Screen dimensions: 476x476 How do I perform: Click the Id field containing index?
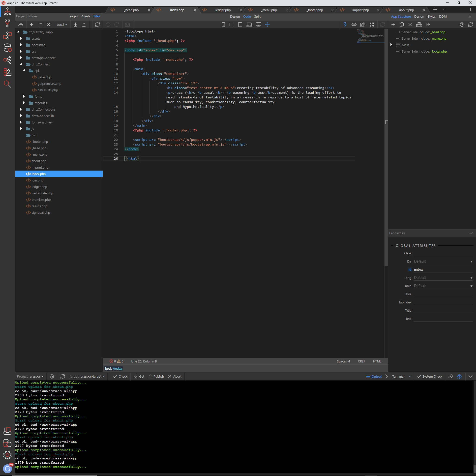tap(443, 269)
